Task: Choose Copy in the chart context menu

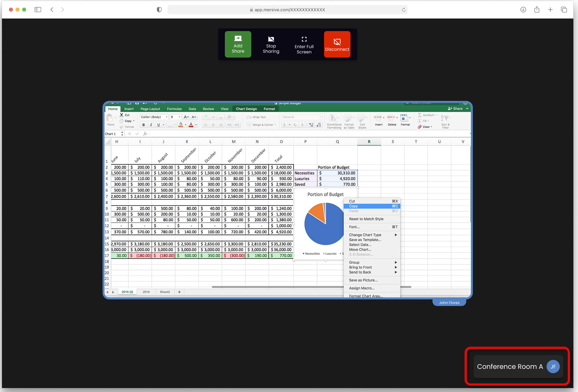Action: (372, 206)
